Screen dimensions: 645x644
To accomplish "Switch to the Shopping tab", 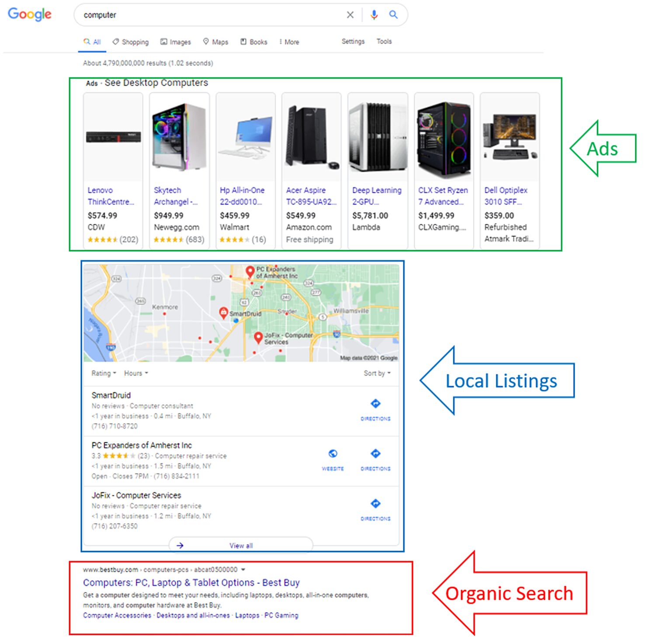I will pos(130,42).
